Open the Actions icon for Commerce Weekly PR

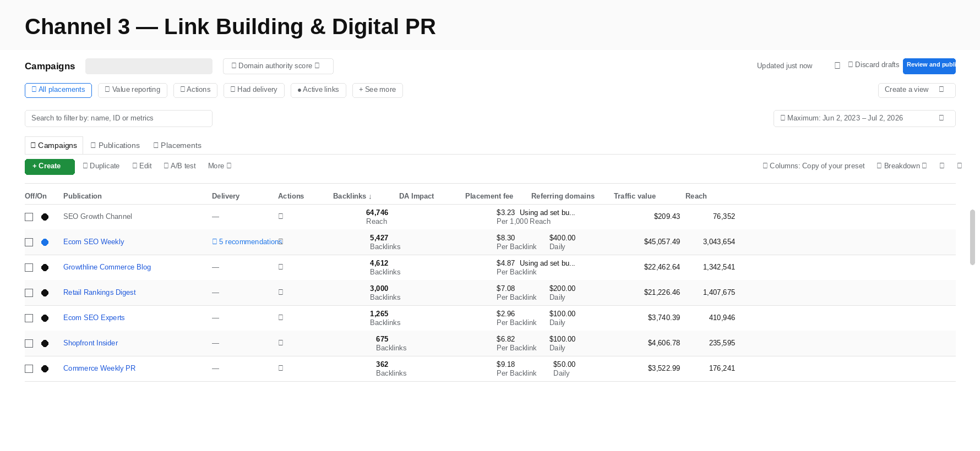(281, 369)
